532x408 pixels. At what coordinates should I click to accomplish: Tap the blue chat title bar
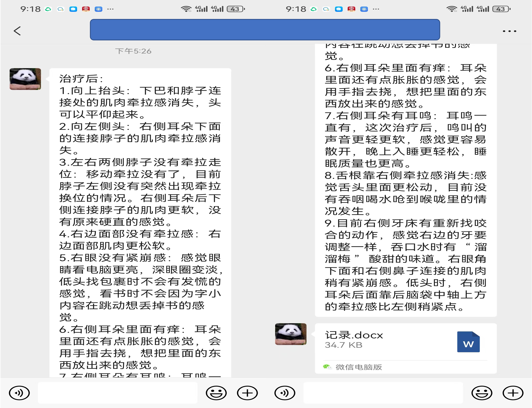pyautogui.click(x=265, y=30)
